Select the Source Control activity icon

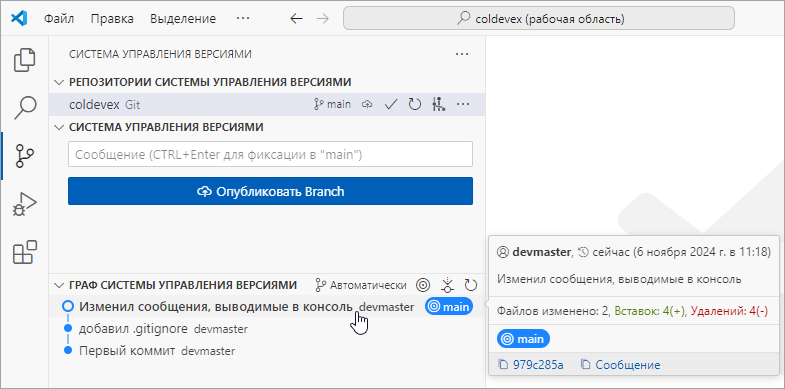click(x=25, y=156)
